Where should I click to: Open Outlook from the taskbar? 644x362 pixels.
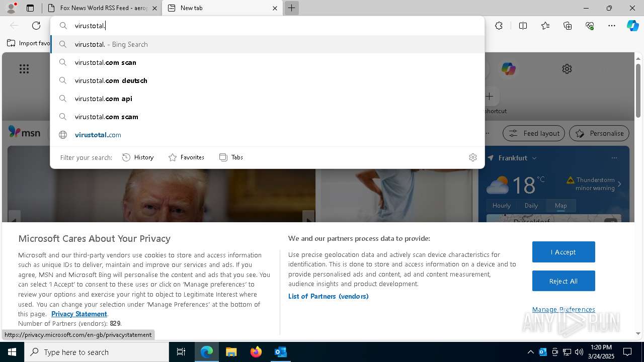[x=280, y=352]
